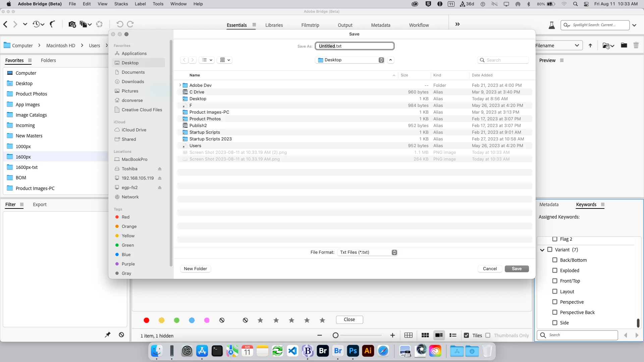Screen dimensions: 644x362
Task: Click the camera import icon in toolbar
Action: pyautogui.click(x=72, y=24)
